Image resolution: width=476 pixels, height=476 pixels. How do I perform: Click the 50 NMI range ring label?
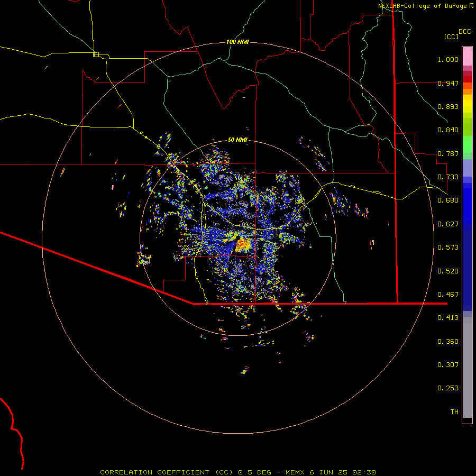[x=237, y=140]
